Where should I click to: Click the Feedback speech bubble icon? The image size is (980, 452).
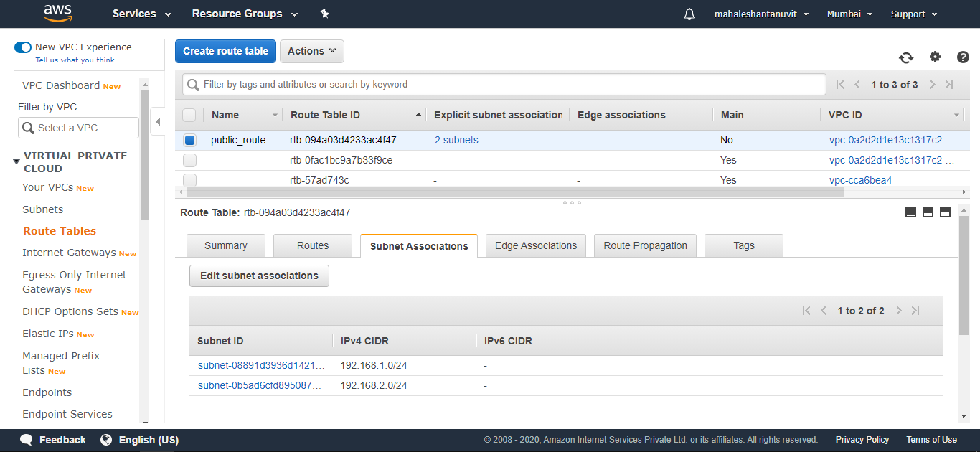[x=27, y=439]
